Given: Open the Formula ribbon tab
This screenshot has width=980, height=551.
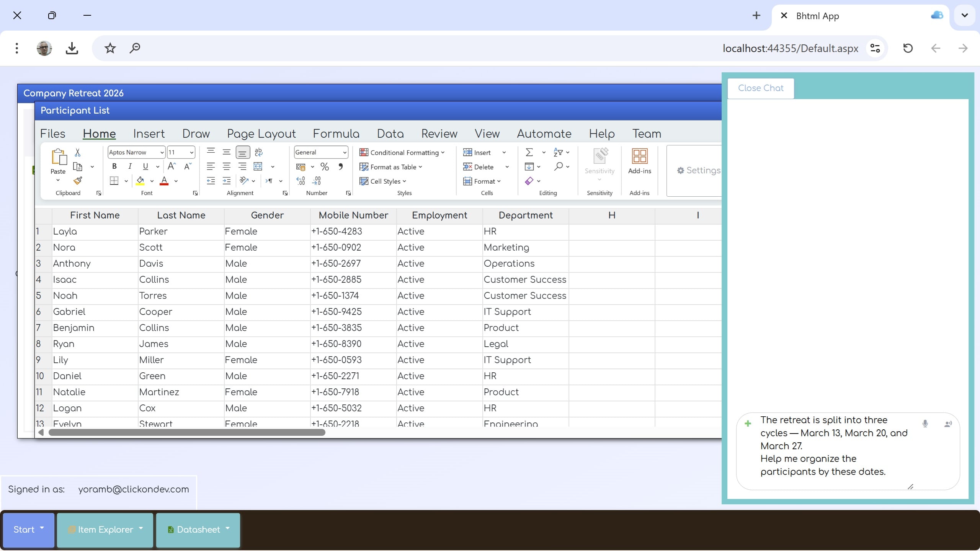Looking at the screenshot, I should [336, 134].
